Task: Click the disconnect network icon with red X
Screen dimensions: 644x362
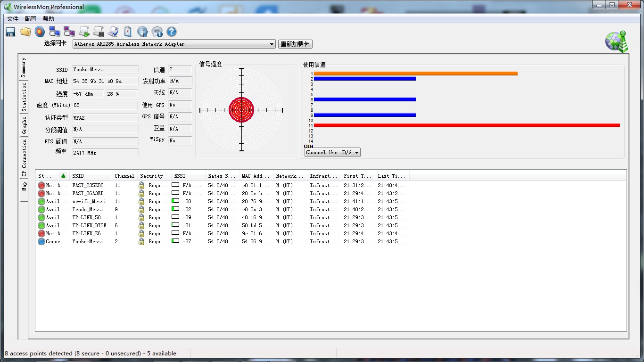Action: [x=69, y=32]
